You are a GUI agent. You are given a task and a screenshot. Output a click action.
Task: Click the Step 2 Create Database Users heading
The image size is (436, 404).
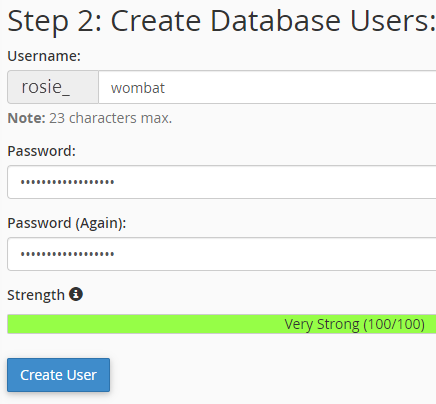click(x=222, y=21)
